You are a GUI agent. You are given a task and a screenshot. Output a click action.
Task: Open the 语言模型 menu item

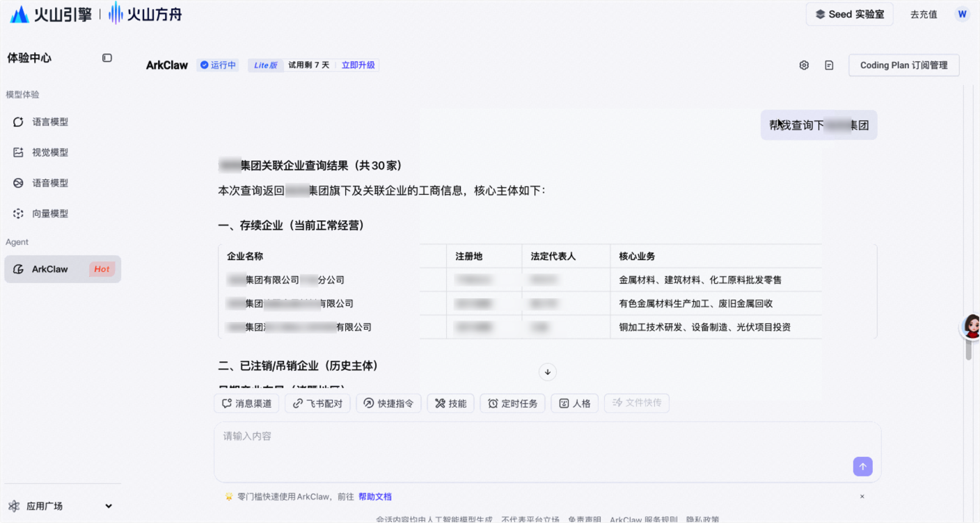(50, 122)
